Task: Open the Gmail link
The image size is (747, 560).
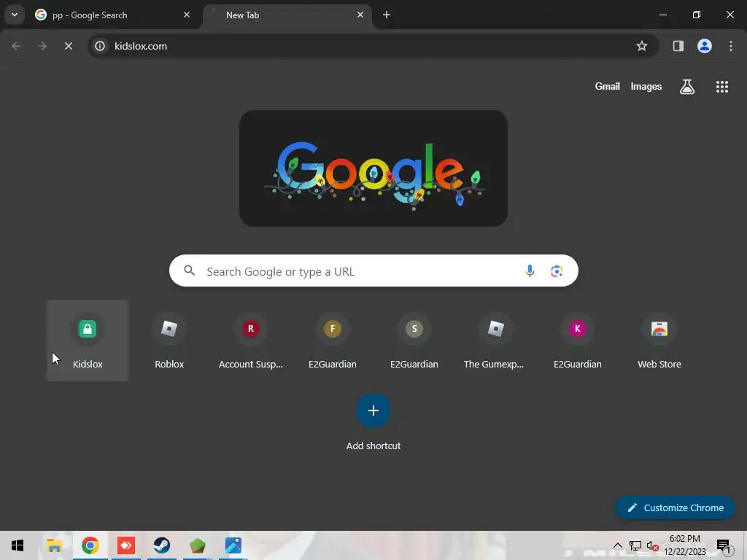Action: (x=608, y=86)
